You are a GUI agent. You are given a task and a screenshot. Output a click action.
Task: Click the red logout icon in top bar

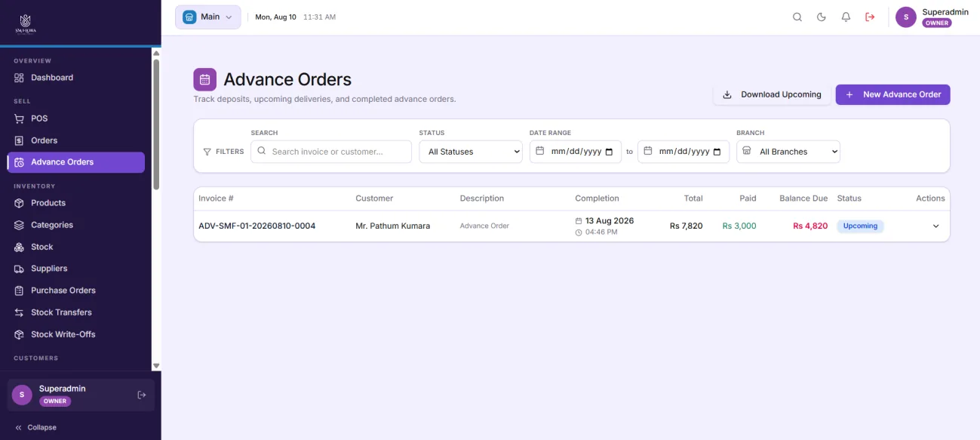870,17
